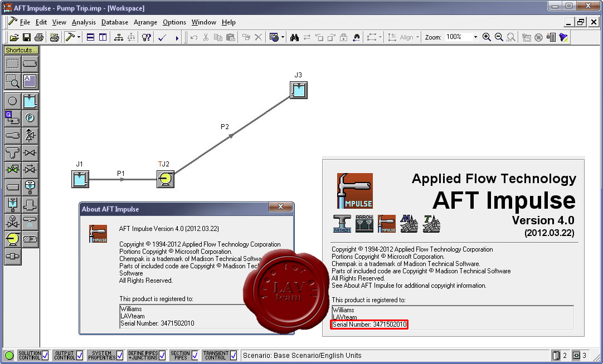This screenshot has width=603, height=364.
Task: Pick the Reservoir junction tool in toolbox
Action: tap(30, 101)
